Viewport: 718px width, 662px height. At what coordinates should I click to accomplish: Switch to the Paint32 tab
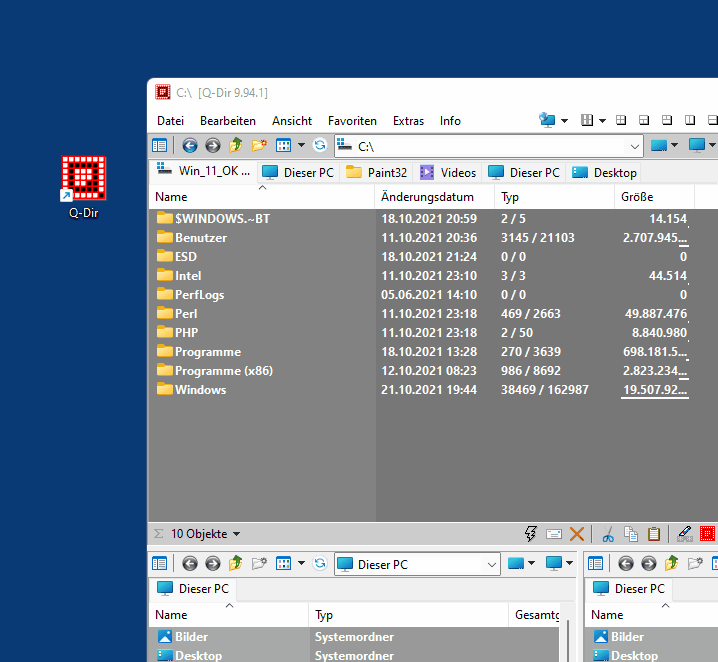(x=376, y=173)
